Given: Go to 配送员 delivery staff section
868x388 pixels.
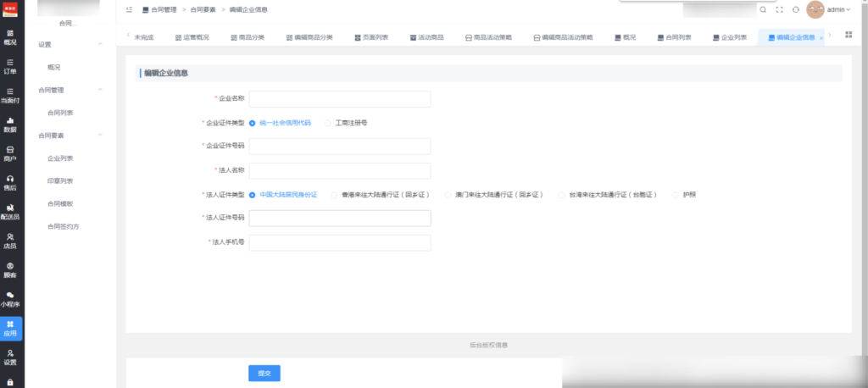Looking at the screenshot, I should (10, 211).
